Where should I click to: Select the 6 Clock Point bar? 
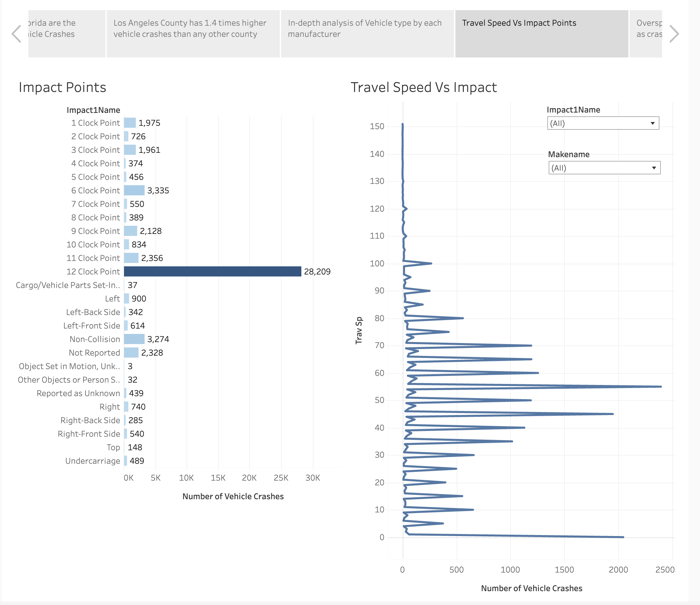[134, 190]
